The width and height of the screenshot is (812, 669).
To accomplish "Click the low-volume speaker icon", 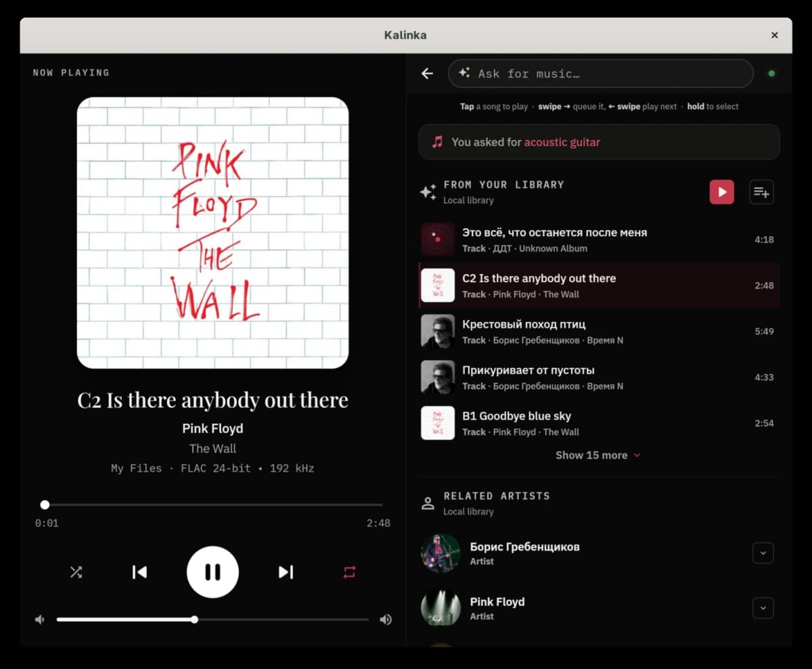I will tap(40, 619).
